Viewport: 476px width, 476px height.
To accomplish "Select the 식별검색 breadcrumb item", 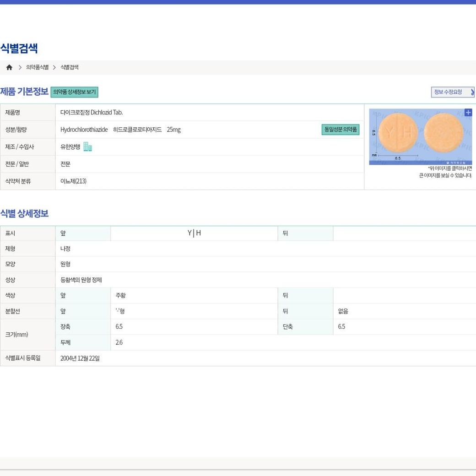I will click(x=70, y=67).
